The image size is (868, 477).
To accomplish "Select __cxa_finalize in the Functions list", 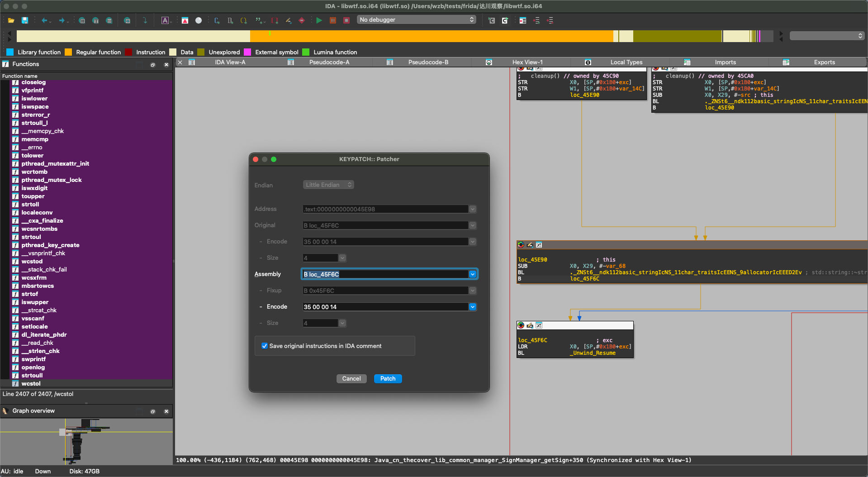I will pyautogui.click(x=42, y=221).
